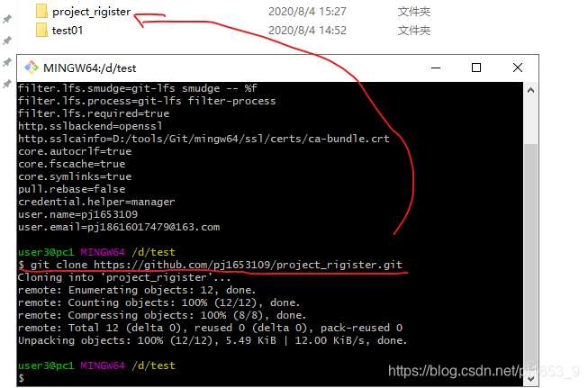588x388 pixels.
Task: Click the core.symlinks=true line
Action: pyautogui.click(x=75, y=176)
